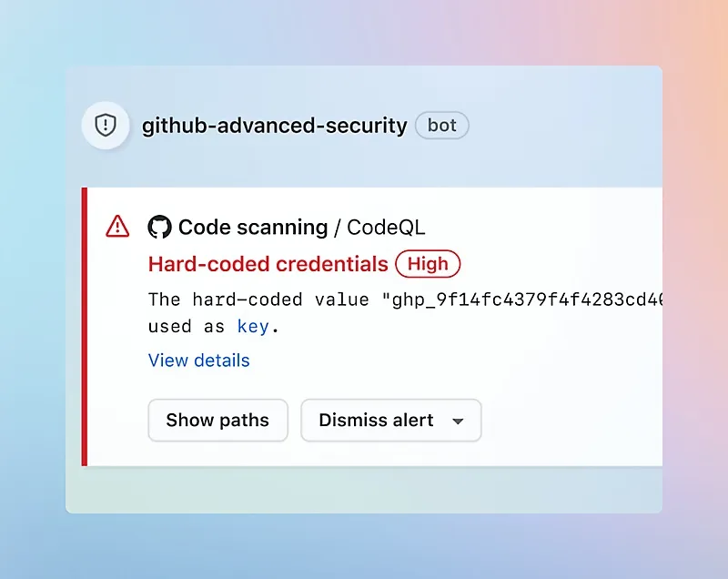The width and height of the screenshot is (728, 579).
Task: Select the CodeQL tool label
Action: (x=386, y=227)
